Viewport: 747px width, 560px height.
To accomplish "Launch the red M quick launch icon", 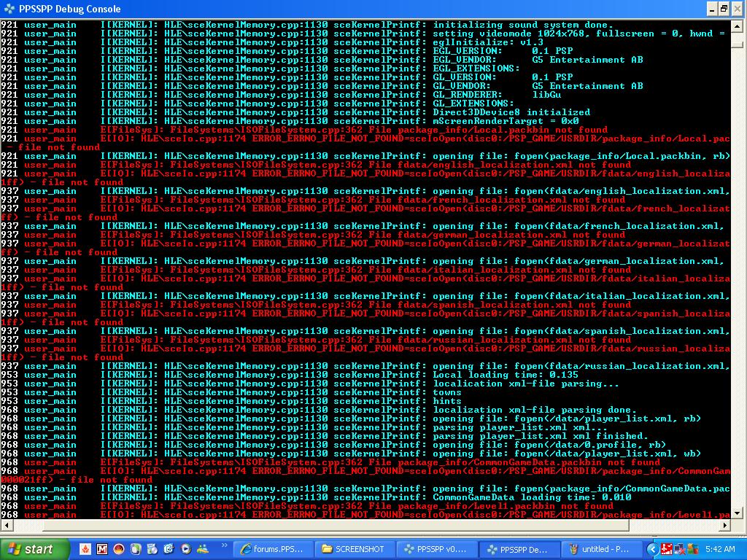I will (101, 549).
